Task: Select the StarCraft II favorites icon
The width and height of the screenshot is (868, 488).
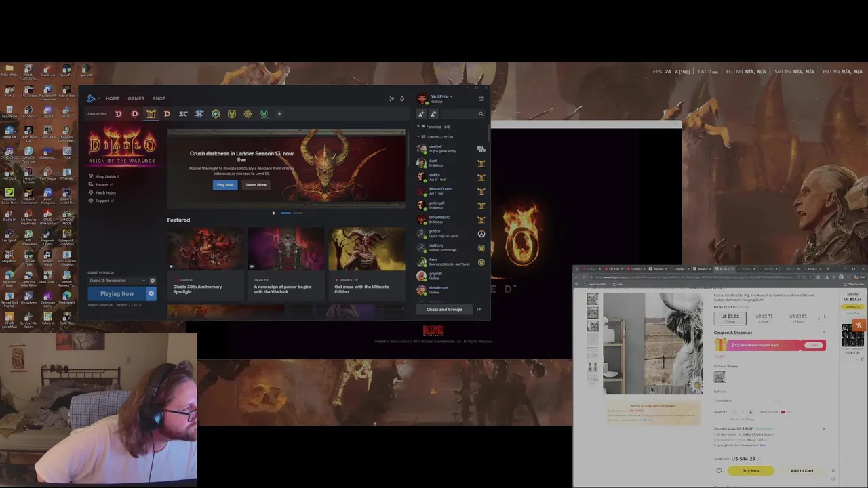Action: click(199, 114)
